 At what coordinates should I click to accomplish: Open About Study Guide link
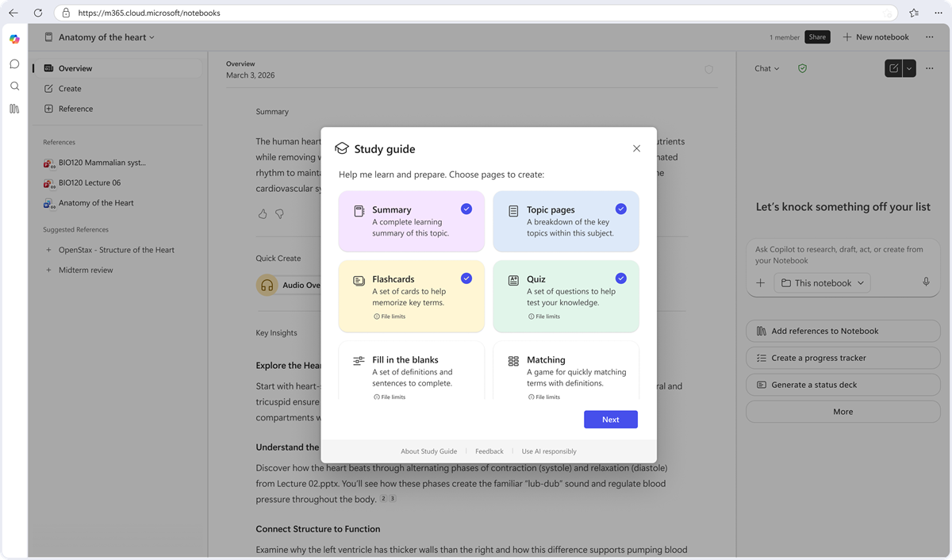tap(428, 451)
